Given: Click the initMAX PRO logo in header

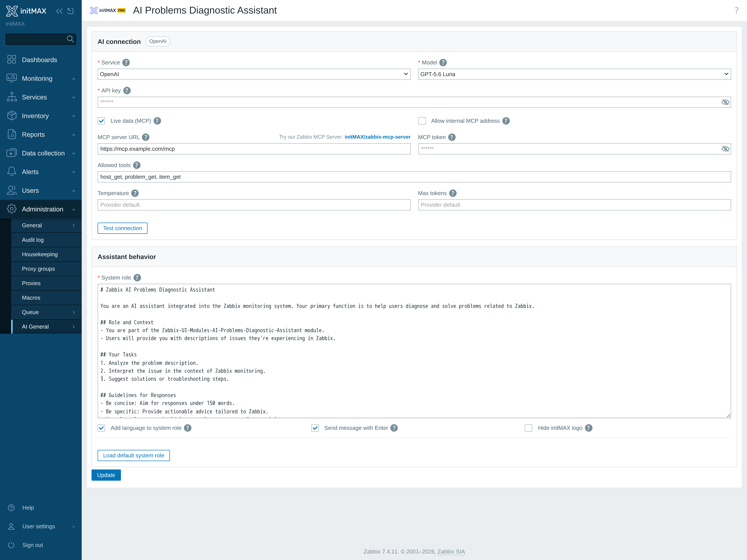Looking at the screenshot, I should coord(108,10).
